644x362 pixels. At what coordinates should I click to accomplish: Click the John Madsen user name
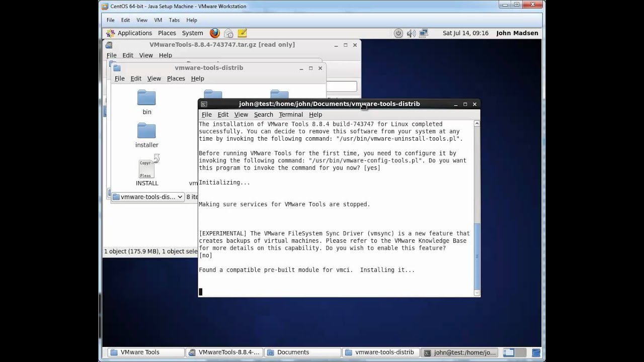pyautogui.click(x=517, y=33)
